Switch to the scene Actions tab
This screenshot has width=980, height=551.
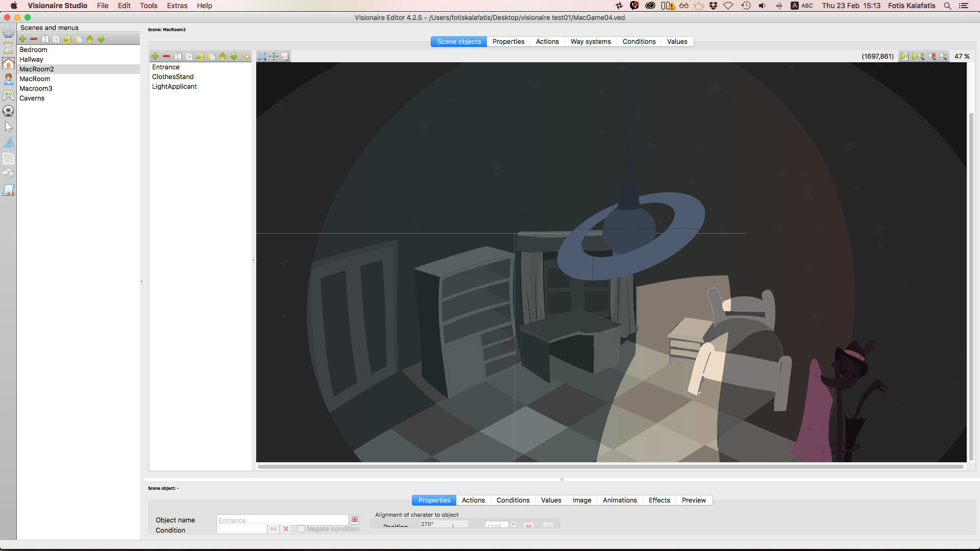[547, 42]
